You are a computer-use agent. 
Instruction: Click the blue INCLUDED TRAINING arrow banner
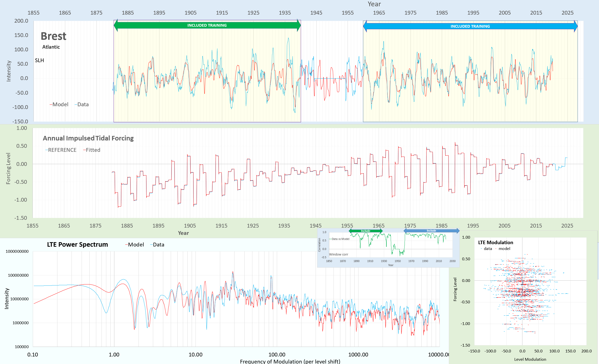tap(470, 26)
